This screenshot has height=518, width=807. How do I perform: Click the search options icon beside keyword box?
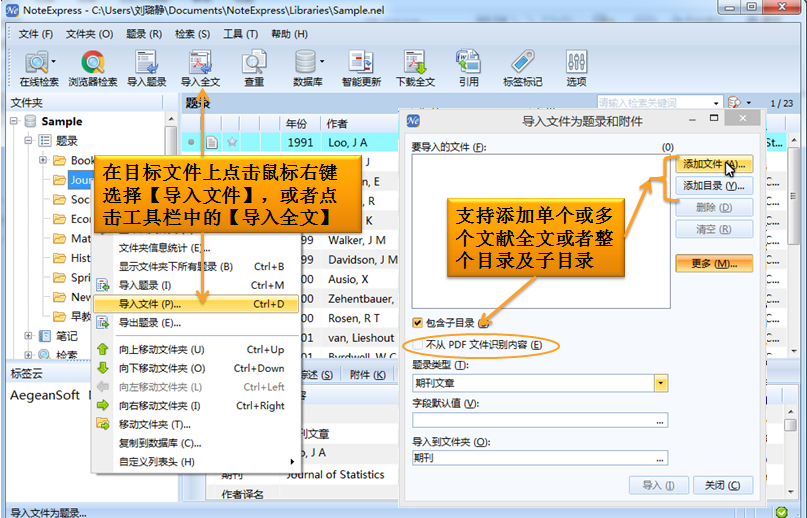(x=734, y=102)
